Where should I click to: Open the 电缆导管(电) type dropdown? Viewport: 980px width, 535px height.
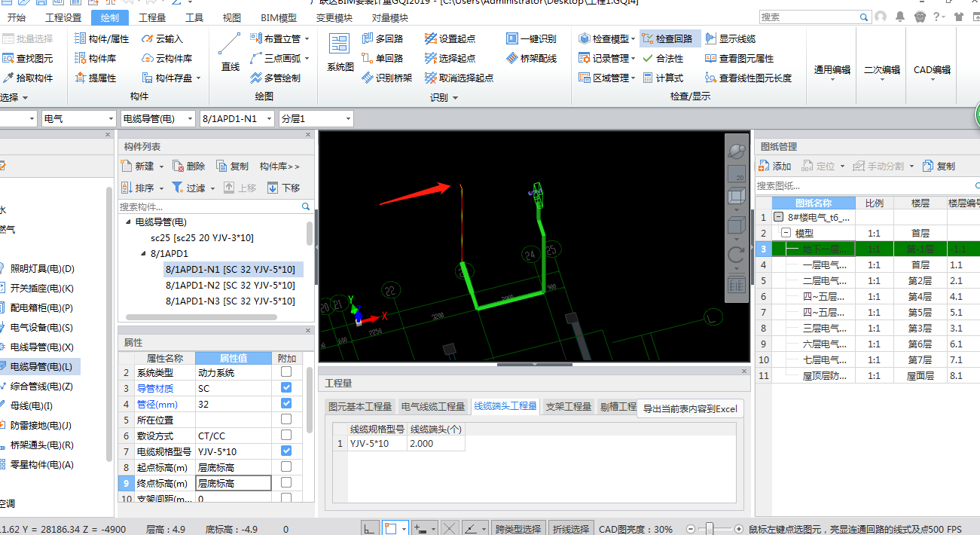click(x=158, y=118)
